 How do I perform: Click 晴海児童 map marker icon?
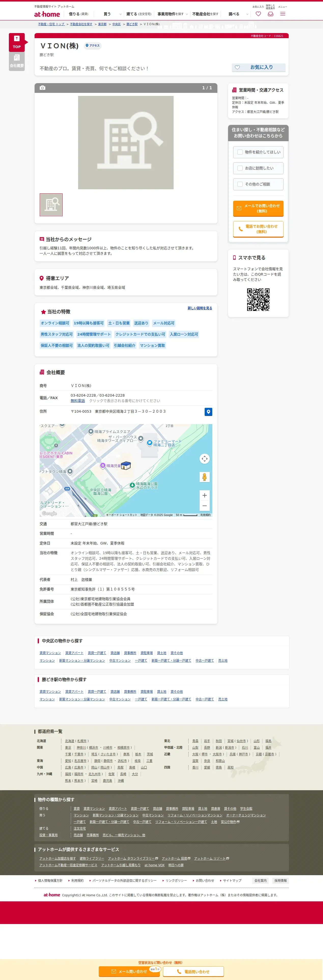coord(103,466)
